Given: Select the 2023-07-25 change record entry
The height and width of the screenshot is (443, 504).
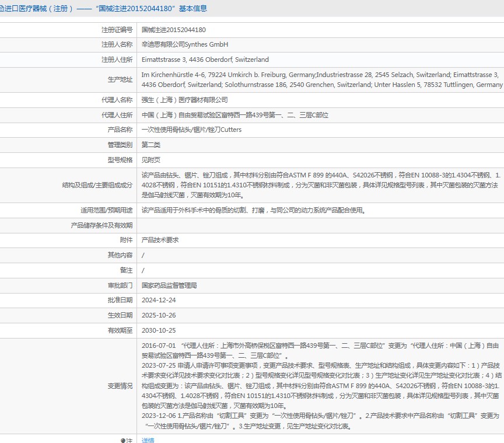Looking at the screenshot, I should [x=321, y=386].
